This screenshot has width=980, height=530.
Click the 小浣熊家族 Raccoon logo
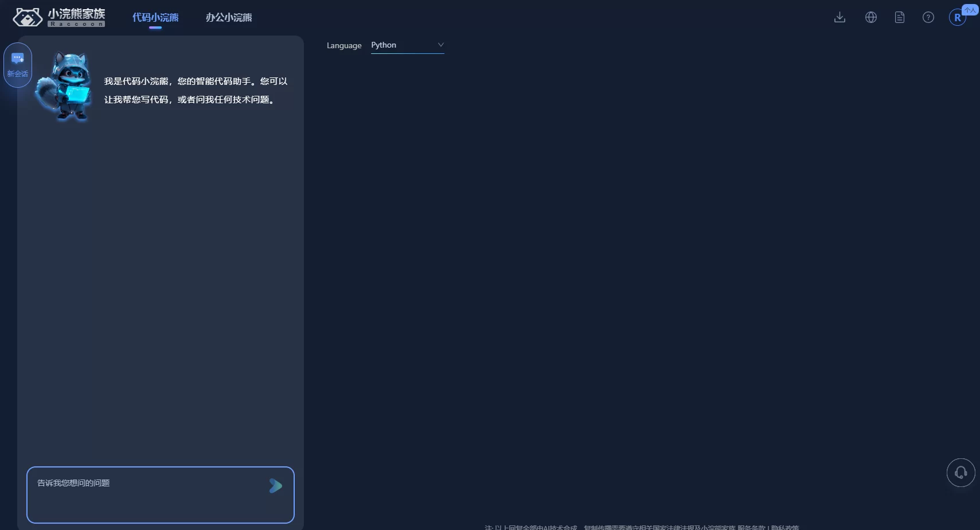(x=59, y=17)
